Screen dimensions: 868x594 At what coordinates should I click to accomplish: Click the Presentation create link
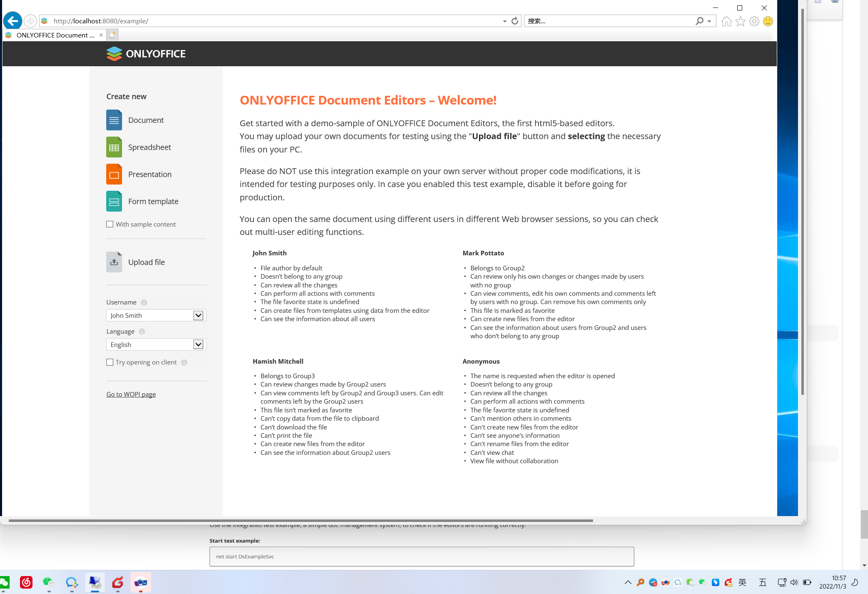click(150, 174)
